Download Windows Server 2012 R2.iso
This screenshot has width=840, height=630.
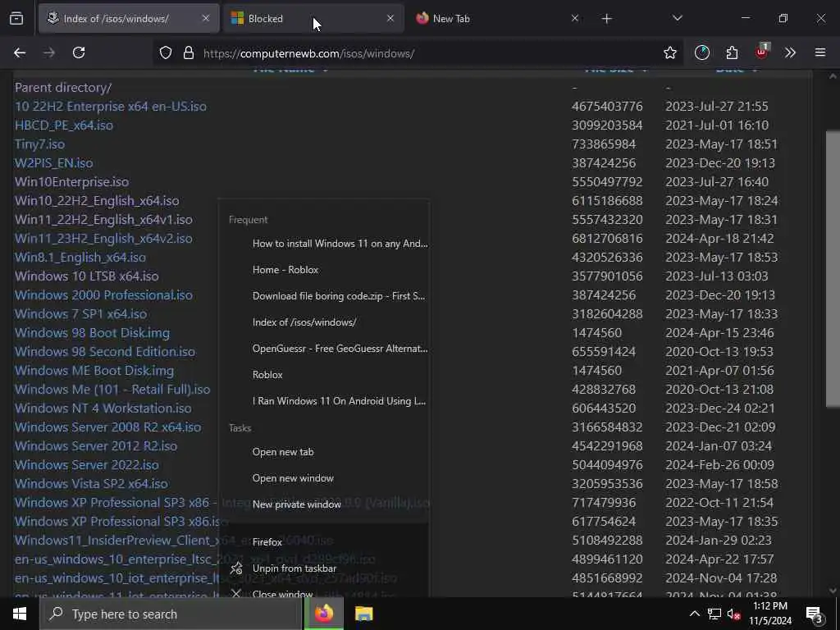(x=96, y=445)
